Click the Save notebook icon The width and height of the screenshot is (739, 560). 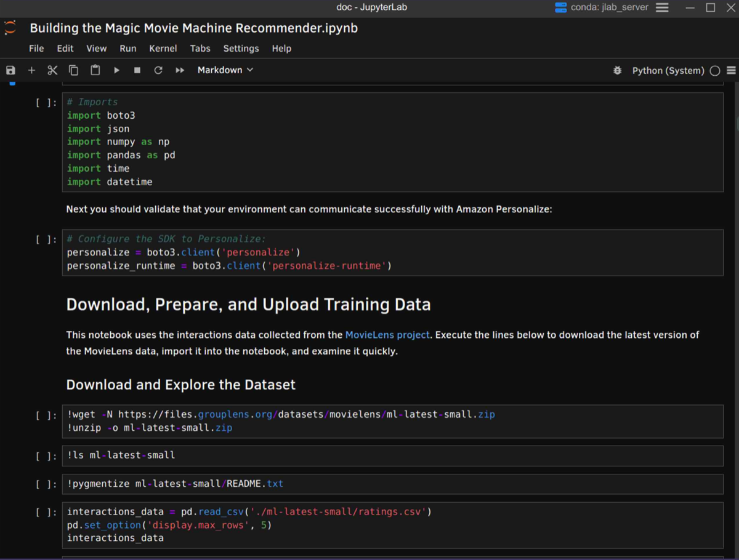[10, 70]
